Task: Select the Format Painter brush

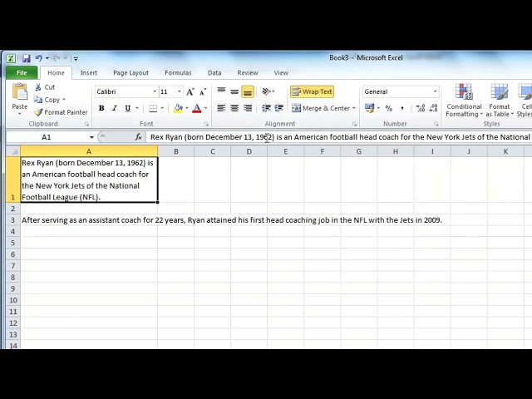Action: 61,112
